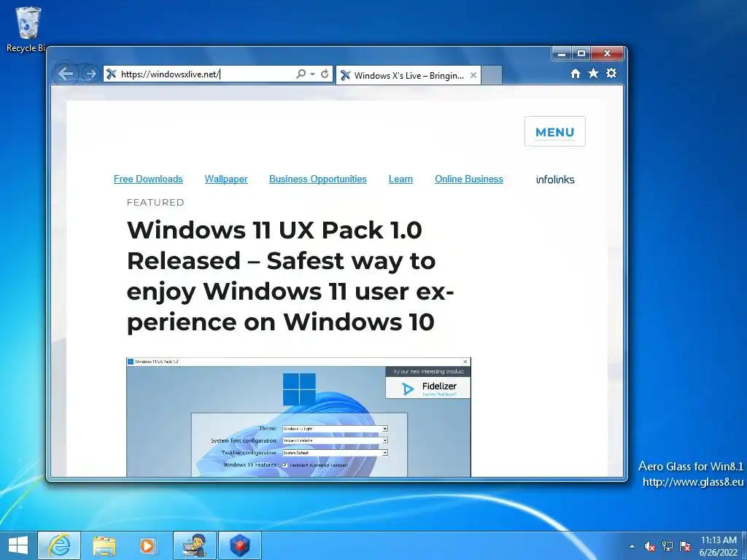Follow the Business Opportunities link
This screenshot has height=560, width=747.
click(x=318, y=179)
